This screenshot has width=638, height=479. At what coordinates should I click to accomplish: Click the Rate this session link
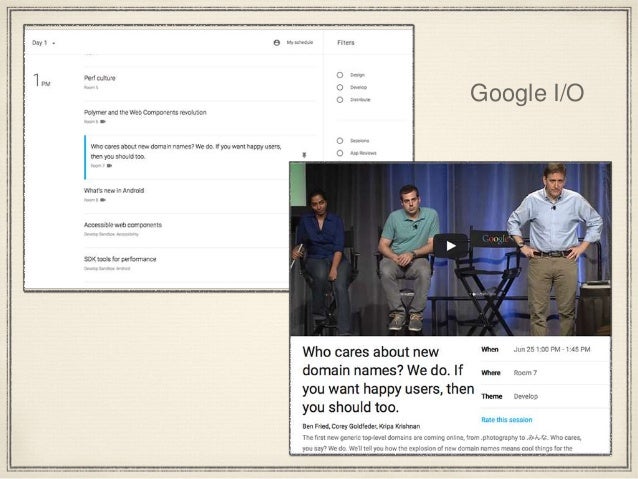point(507,420)
